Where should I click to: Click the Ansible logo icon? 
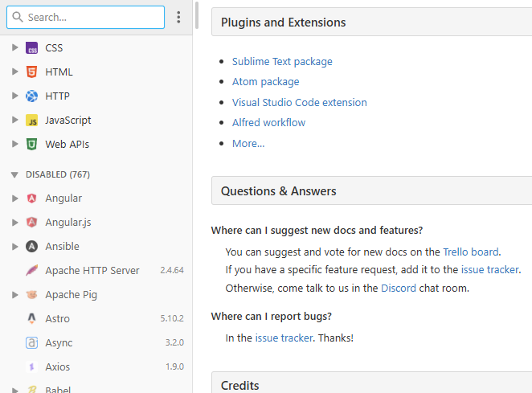tap(32, 247)
